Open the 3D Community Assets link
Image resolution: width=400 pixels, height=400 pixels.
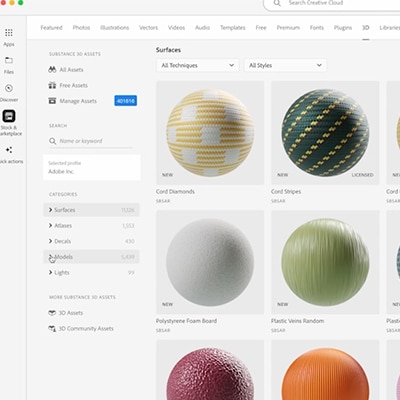click(86, 329)
